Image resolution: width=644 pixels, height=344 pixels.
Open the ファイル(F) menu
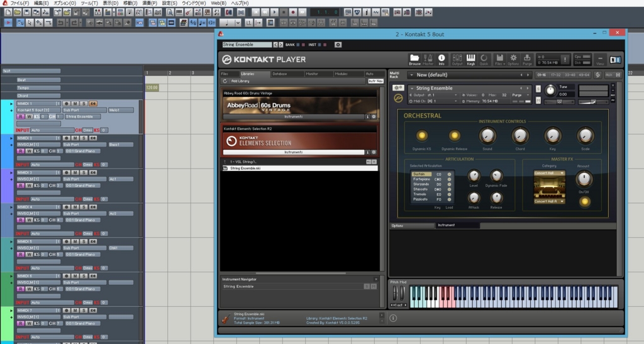(x=19, y=3)
